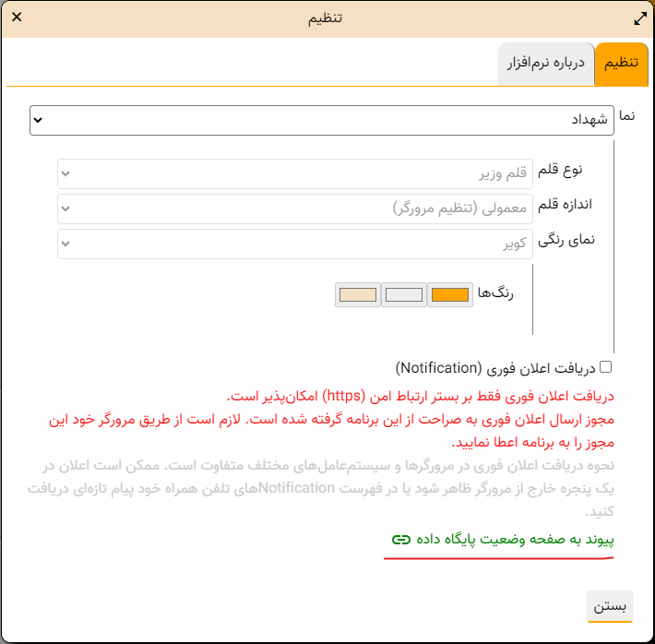The width and height of the screenshot is (655, 644).
Task: Select the orange تنظیم tab
Action: coord(621,64)
